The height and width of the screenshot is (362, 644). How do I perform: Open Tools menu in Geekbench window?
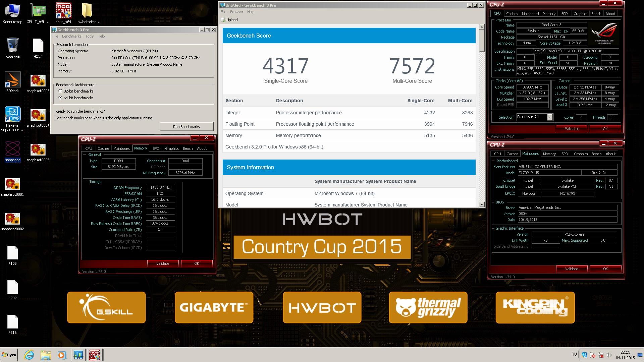pos(89,36)
